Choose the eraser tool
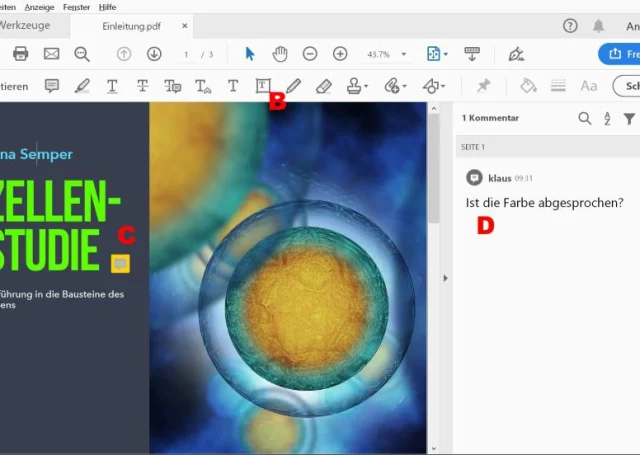640x455 pixels. click(x=323, y=86)
